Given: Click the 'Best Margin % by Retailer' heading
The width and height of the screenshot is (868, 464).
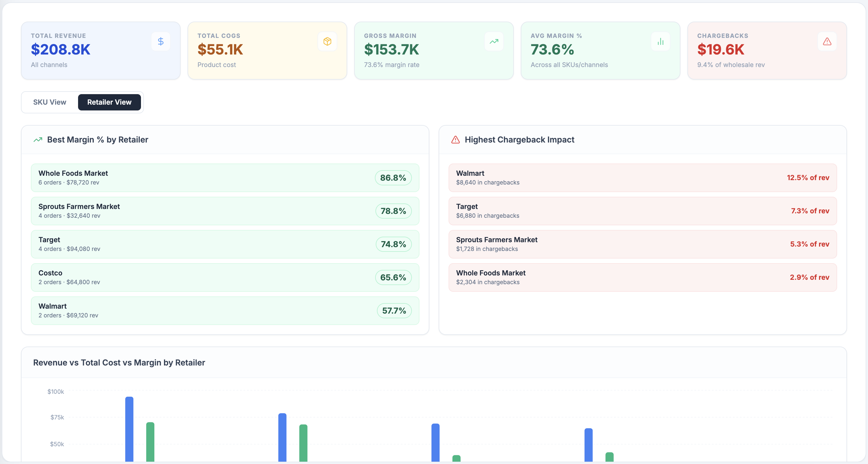Looking at the screenshot, I should (98, 140).
